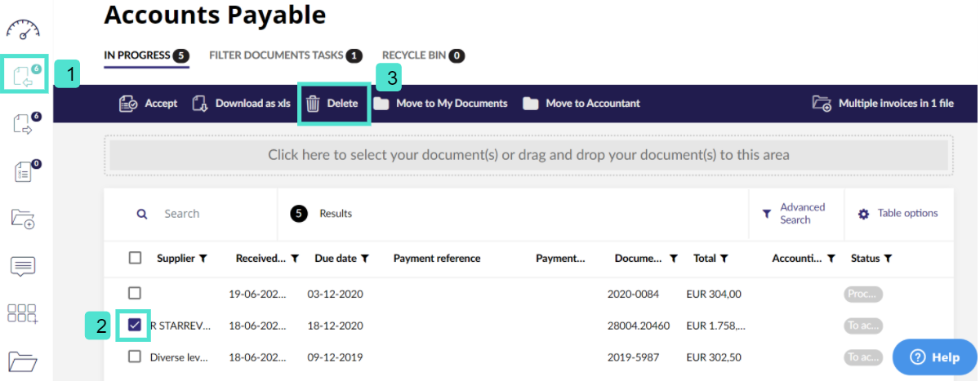Click Multiple invoices in 1 file

[883, 104]
